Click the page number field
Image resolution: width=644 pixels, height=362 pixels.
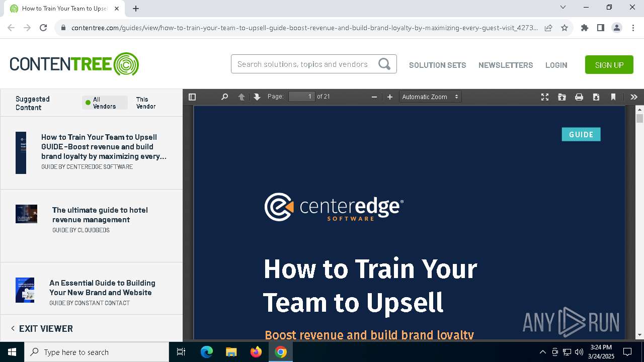301,97
